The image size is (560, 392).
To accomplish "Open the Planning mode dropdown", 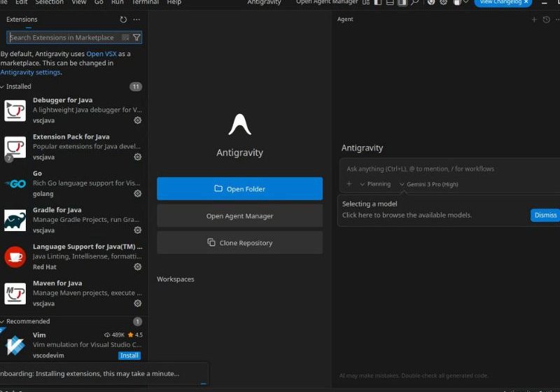I will (374, 184).
